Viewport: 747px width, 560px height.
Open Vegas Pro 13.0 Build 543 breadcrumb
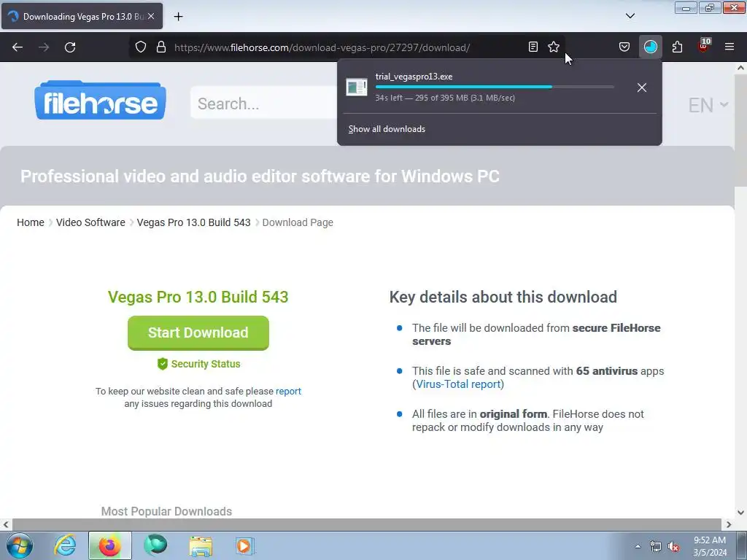point(193,222)
